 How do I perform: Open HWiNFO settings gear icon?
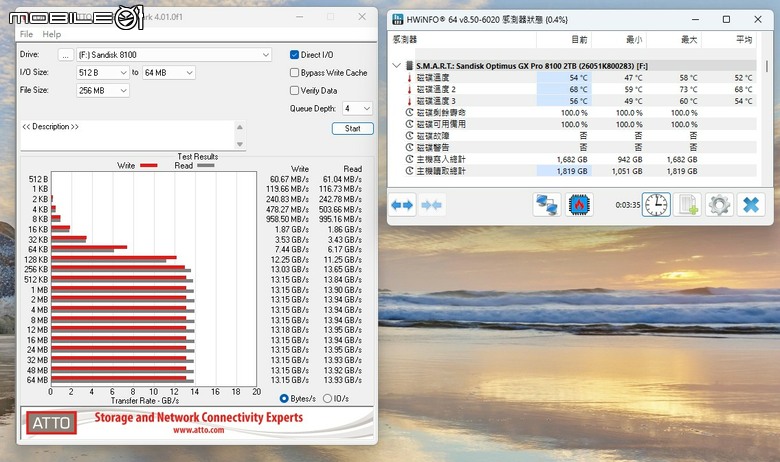pyautogui.click(x=719, y=205)
